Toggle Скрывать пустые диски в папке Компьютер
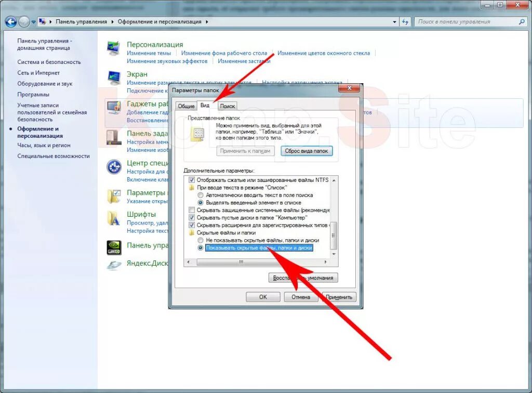Viewport: 532px width, 393px height. tap(192, 217)
